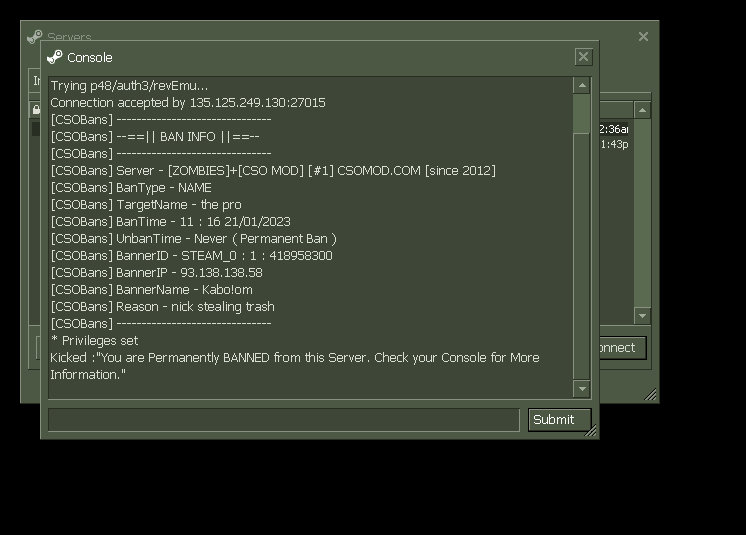Close the Console window
This screenshot has height=535, width=746.
click(x=584, y=57)
